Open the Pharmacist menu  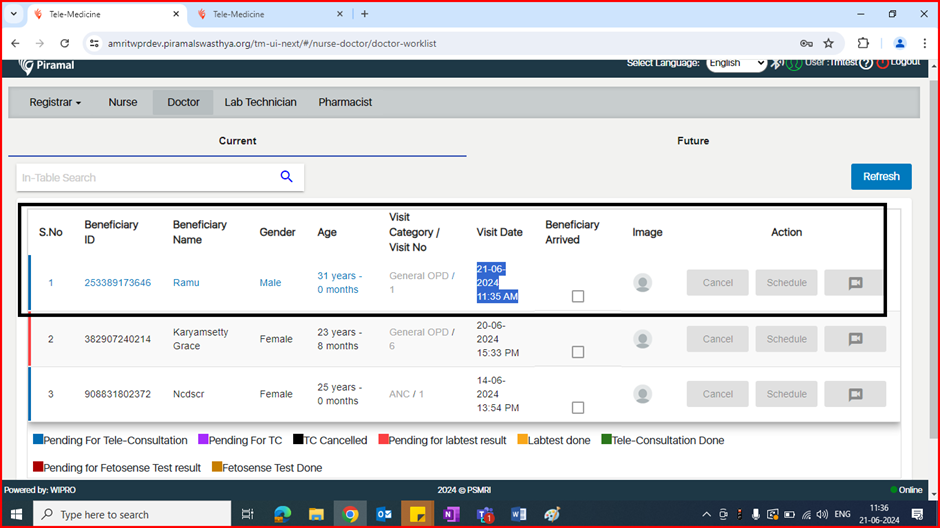(x=345, y=102)
